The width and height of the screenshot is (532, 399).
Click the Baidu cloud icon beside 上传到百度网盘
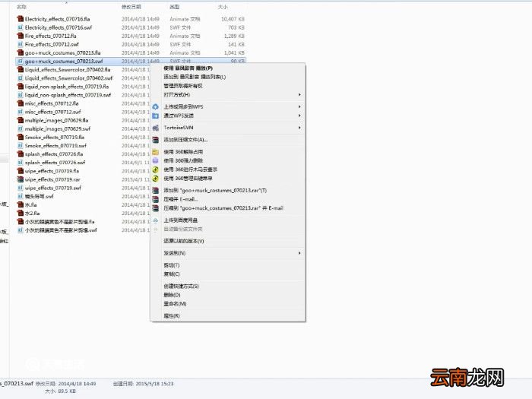tap(156, 220)
